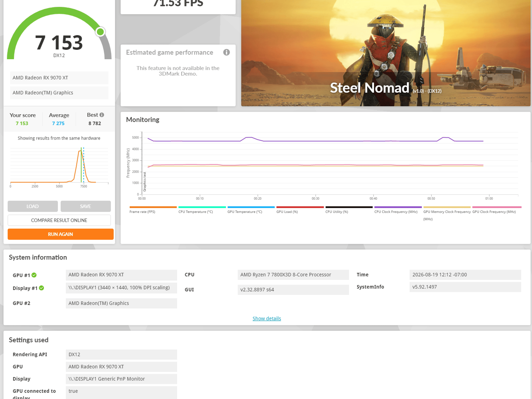Click the green knob on the score gauge

coord(100,32)
